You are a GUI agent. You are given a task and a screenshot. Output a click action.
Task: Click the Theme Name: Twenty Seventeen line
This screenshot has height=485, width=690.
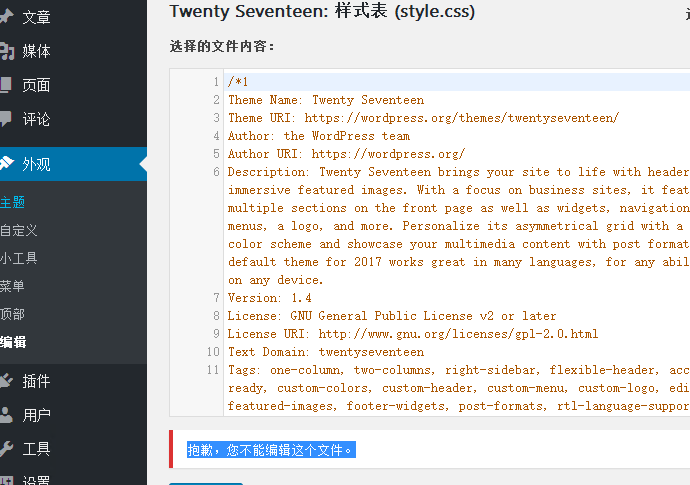pos(326,100)
